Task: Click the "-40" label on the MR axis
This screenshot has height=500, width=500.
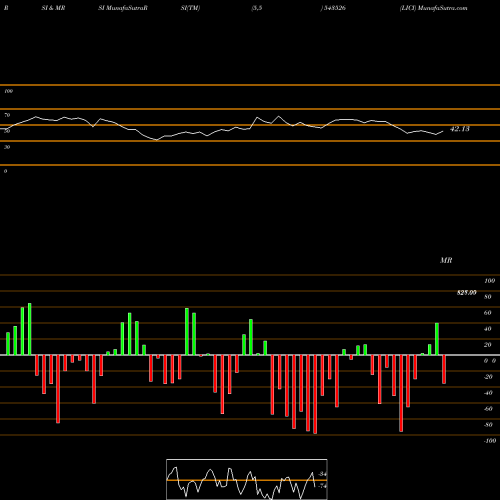Action: [x=488, y=393]
